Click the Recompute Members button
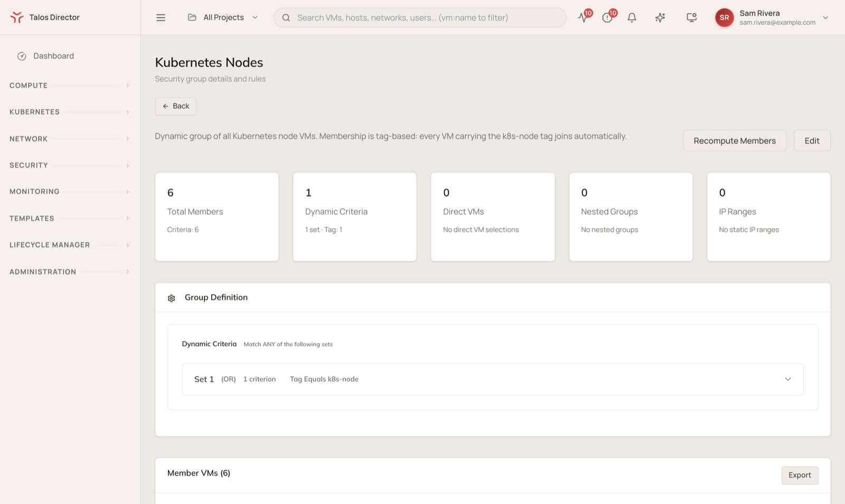The height and width of the screenshot is (504, 845). [735, 140]
